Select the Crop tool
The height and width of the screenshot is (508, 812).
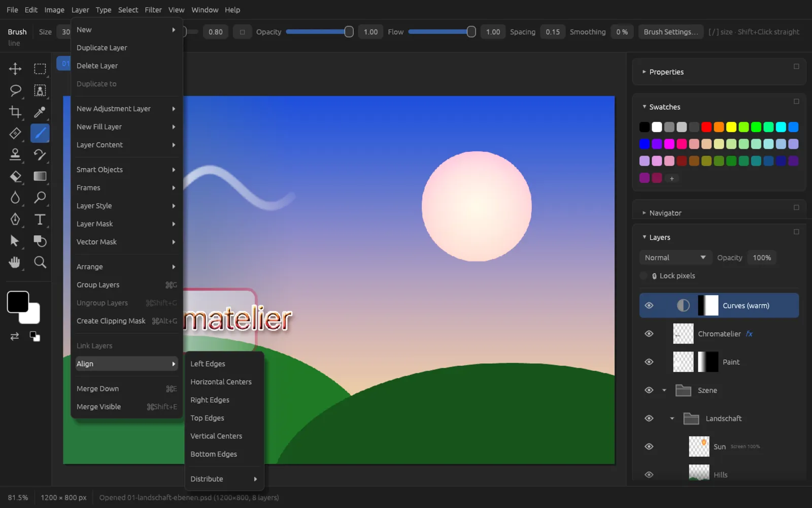tap(15, 112)
